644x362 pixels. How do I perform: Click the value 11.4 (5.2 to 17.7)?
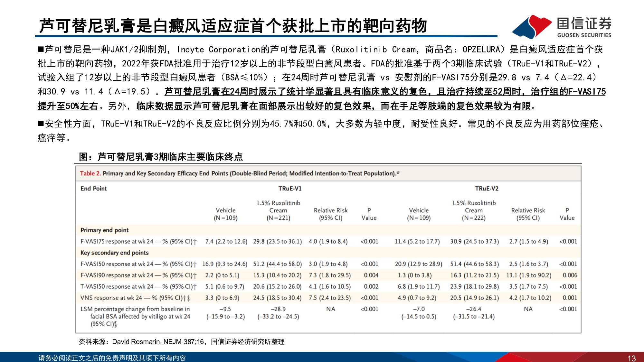[417, 241]
